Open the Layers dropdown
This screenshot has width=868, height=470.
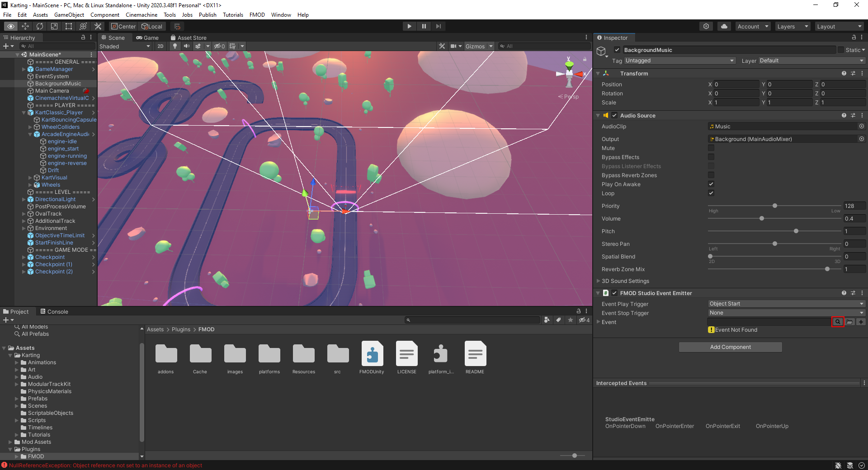pos(793,26)
